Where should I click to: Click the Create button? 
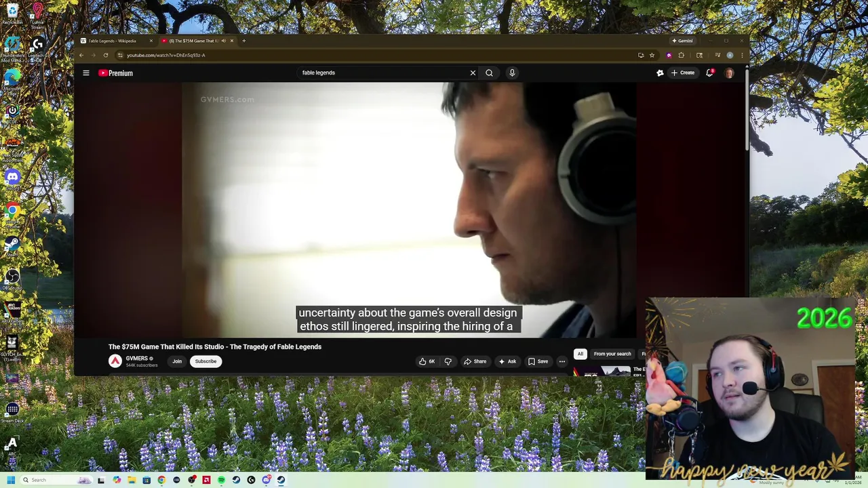click(x=683, y=73)
